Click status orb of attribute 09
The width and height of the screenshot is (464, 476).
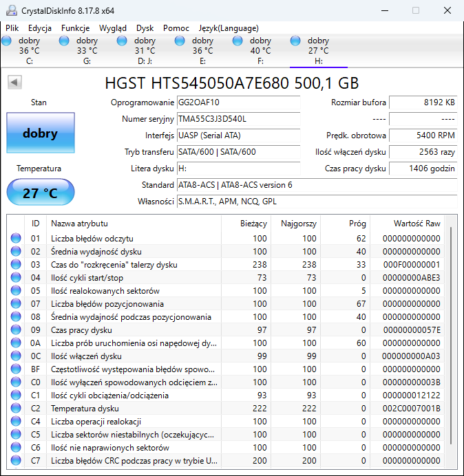[x=16, y=329]
